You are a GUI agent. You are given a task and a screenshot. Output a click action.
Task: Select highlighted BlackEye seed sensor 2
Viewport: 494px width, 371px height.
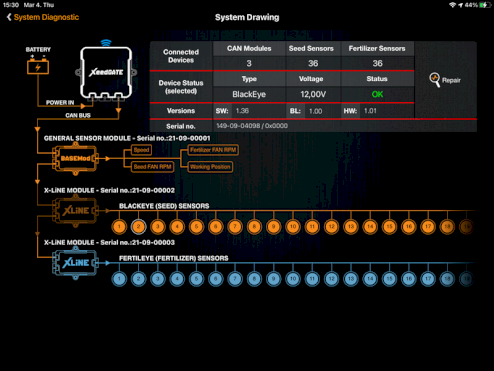138,227
